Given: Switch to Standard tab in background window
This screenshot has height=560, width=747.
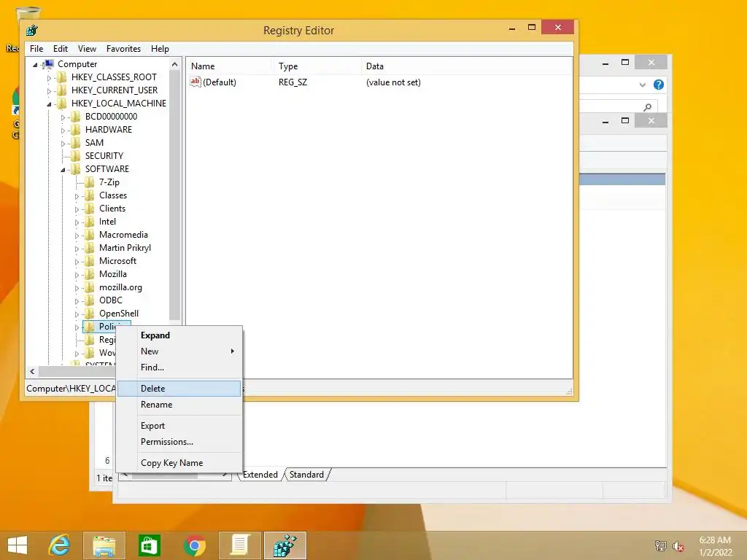Looking at the screenshot, I should coord(307,475).
